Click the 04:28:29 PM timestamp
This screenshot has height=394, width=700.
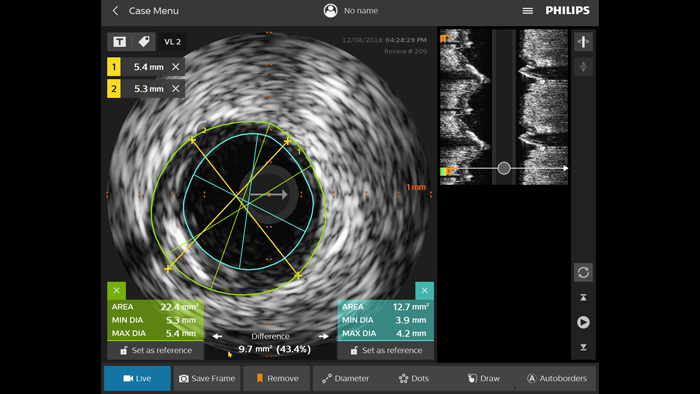point(406,40)
